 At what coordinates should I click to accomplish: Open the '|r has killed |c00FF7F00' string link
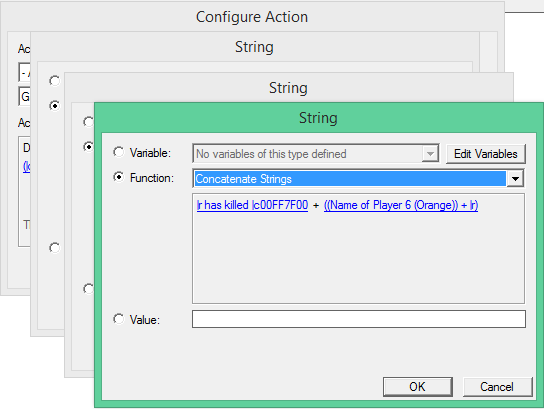tap(252, 205)
